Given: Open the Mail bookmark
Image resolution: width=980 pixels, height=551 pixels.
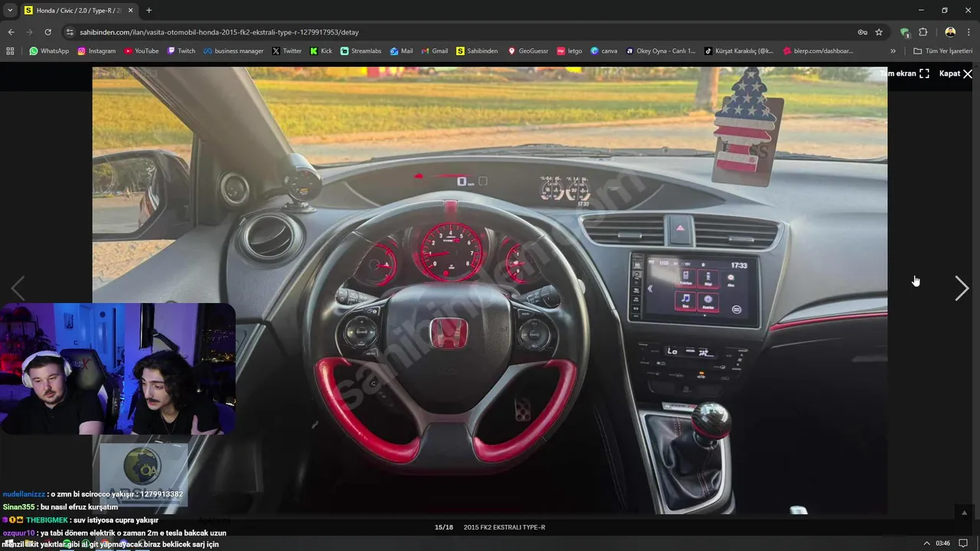Looking at the screenshot, I should 401,51.
